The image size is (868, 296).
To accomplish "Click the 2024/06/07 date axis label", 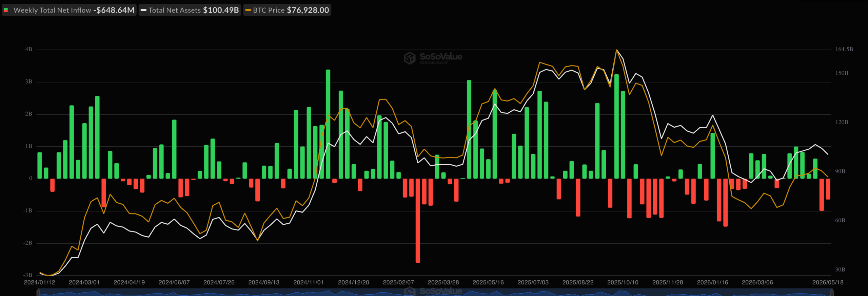I will click(x=174, y=282).
